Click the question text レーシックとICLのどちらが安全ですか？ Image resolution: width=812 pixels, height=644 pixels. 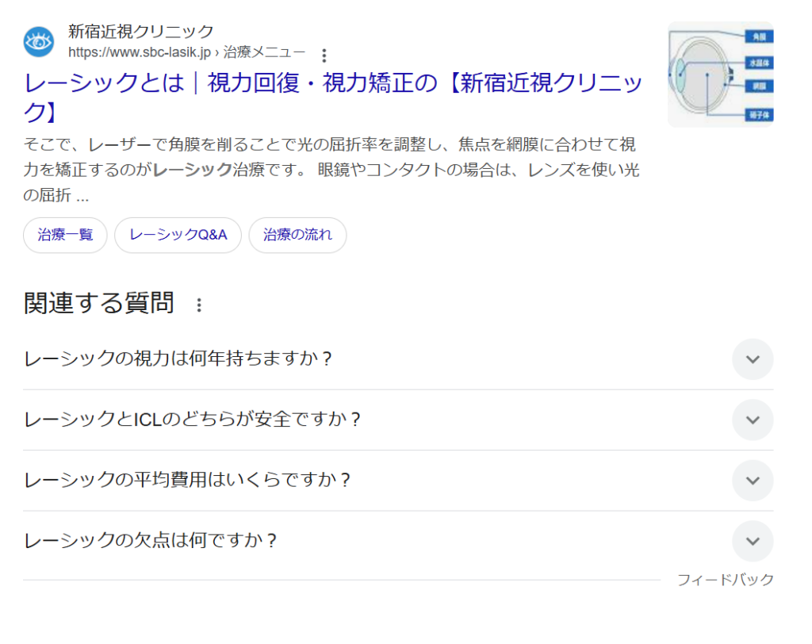click(x=193, y=420)
